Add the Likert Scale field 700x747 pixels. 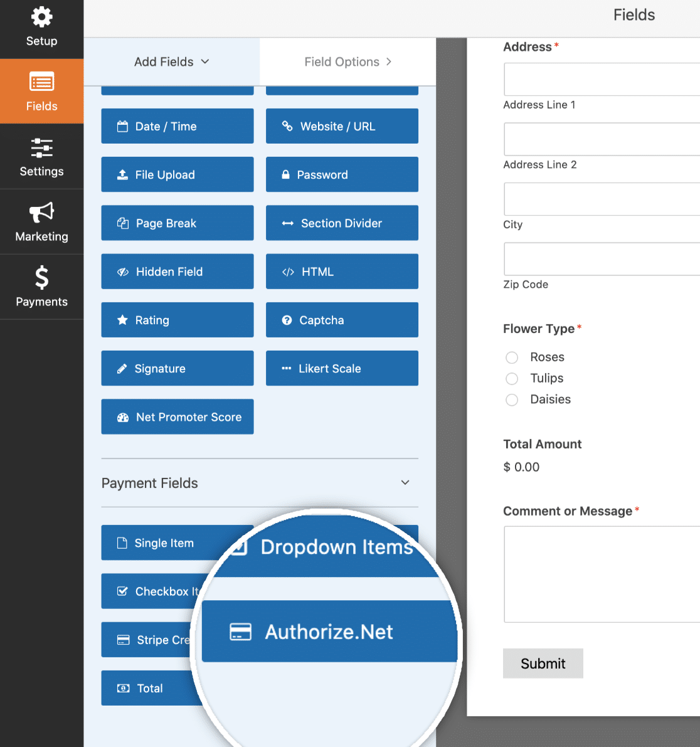(342, 368)
